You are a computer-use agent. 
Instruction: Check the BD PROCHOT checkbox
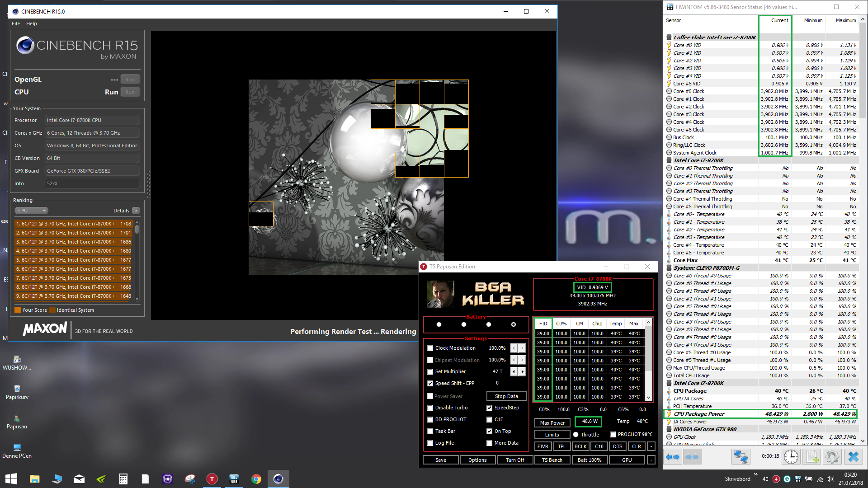tap(430, 419)
